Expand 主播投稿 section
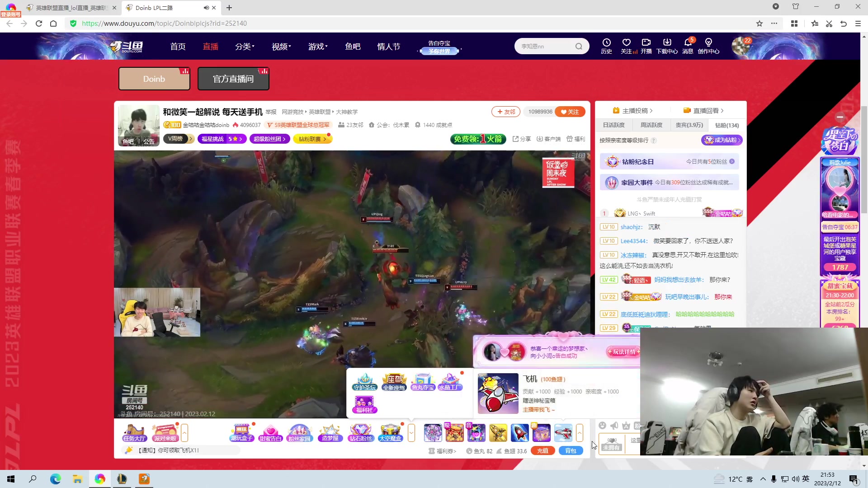868x488 pixels. [632, 111]
